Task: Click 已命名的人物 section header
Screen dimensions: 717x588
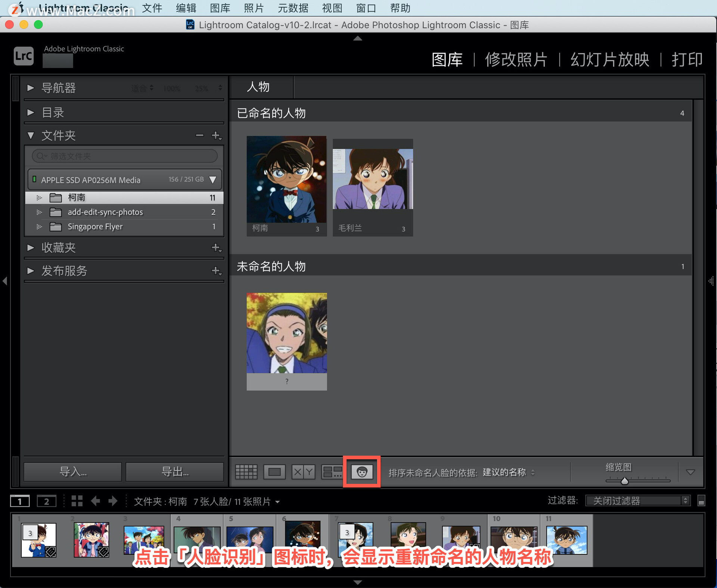Action: tap(461, 113)
